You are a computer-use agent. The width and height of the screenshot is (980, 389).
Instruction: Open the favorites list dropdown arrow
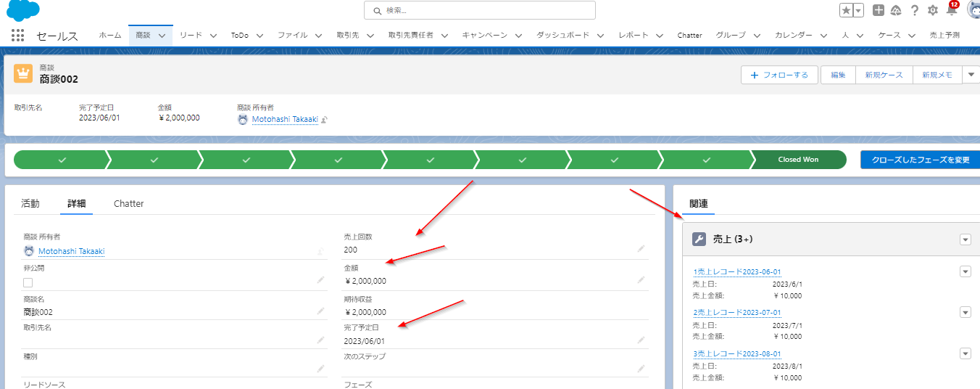(858, 10)
